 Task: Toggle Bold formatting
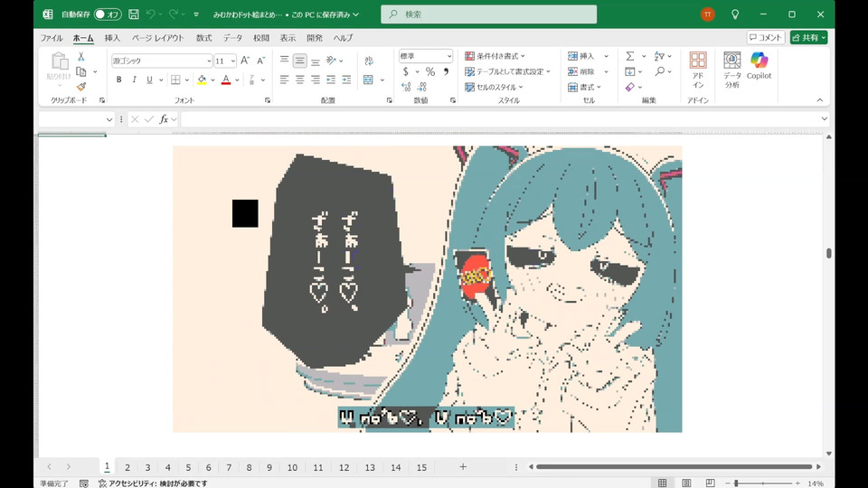[119, 80]
